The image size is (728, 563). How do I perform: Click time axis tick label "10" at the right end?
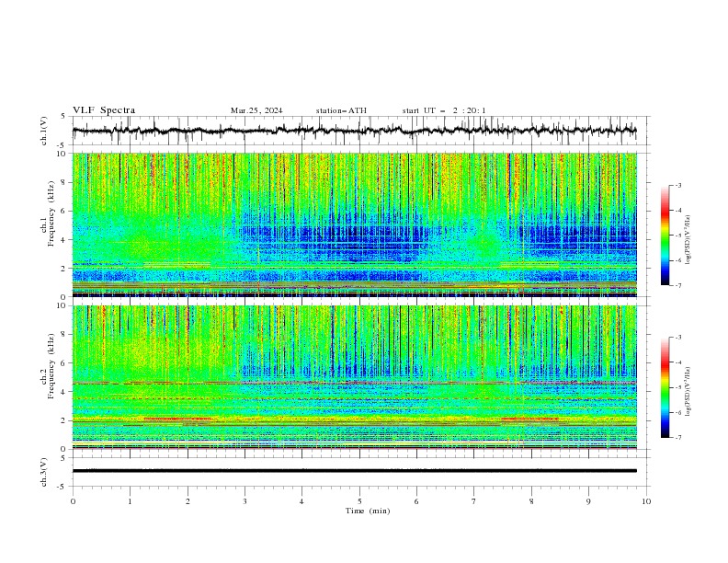(x=646, y=501)
